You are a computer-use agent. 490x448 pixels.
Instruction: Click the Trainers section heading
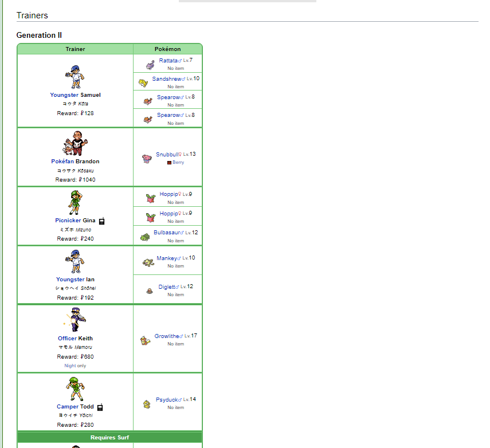32,15
